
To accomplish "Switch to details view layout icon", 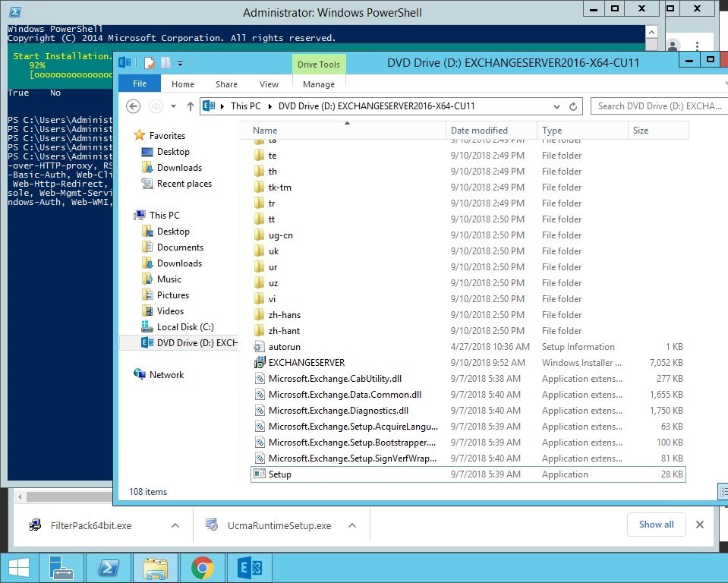I will (x=723, y=492).
